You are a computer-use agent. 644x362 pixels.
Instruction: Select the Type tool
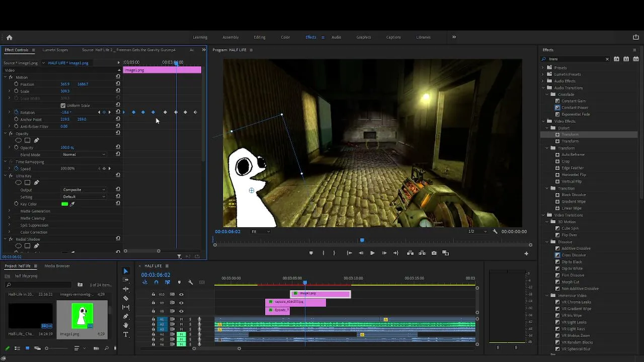(x=126, y=334)
